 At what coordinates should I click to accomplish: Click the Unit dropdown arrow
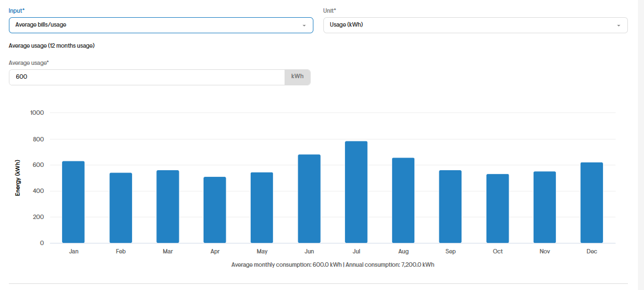618,26
